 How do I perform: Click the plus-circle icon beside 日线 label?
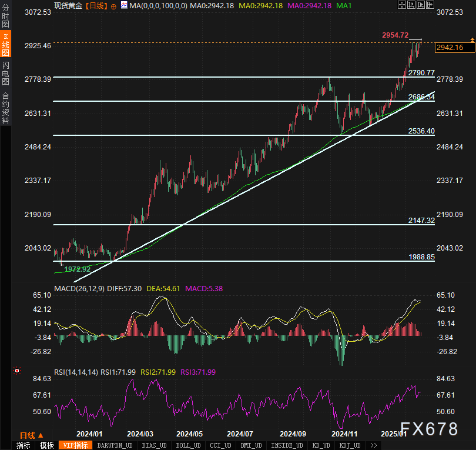click(113, 6)
